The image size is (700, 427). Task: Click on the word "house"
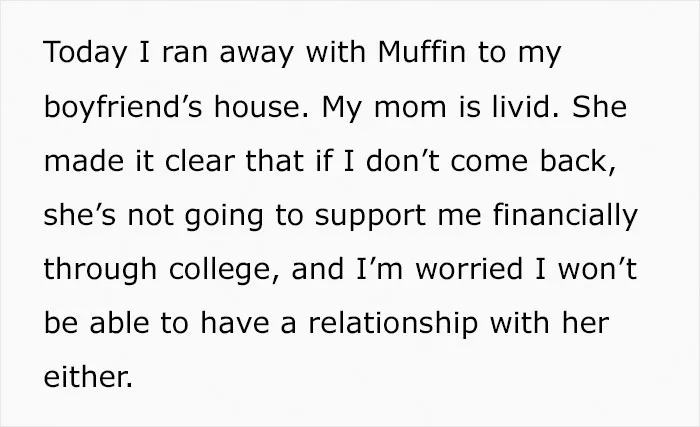click(257, 106)
